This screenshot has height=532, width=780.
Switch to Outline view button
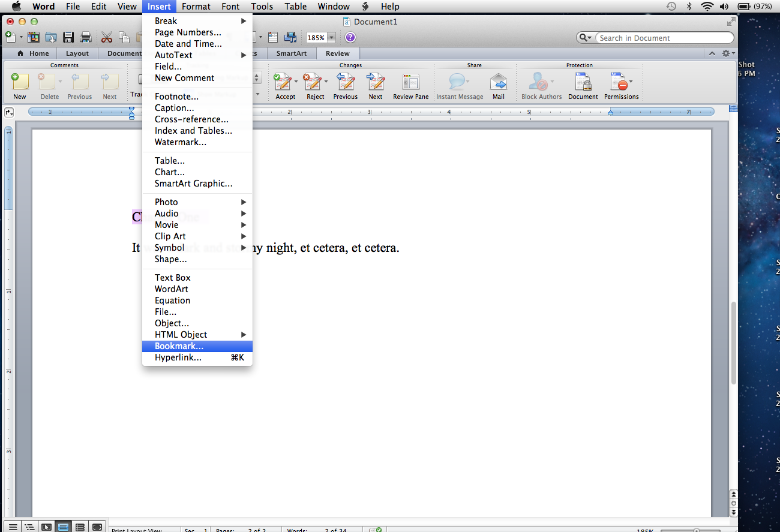point(30,527)
